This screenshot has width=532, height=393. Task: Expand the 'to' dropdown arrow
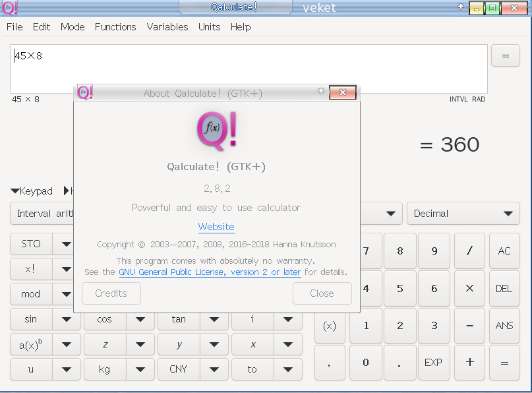[x=288, y=369]
